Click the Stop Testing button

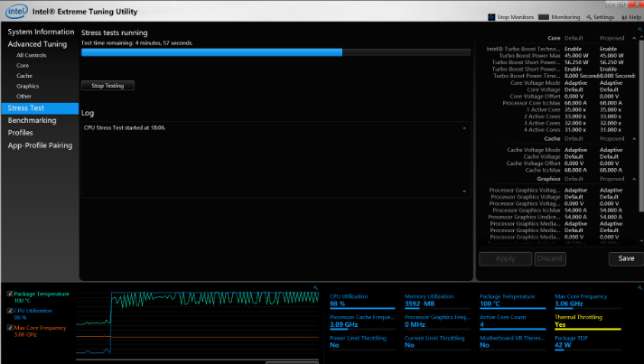point(107,86)
